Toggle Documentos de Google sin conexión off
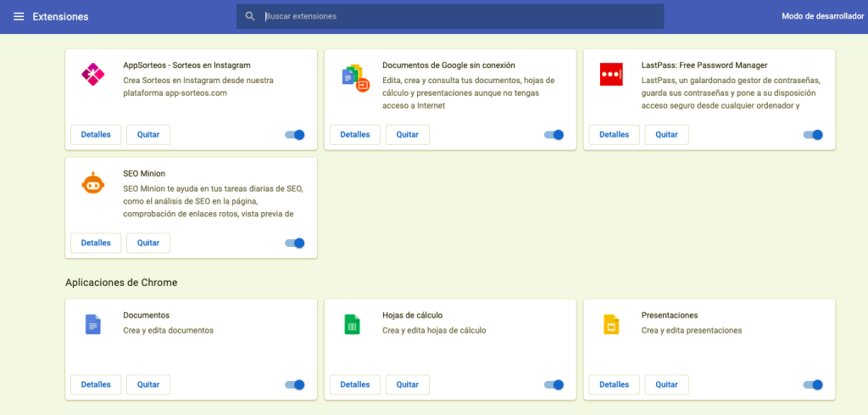The image size is (868, 415). tap(554, 135)
